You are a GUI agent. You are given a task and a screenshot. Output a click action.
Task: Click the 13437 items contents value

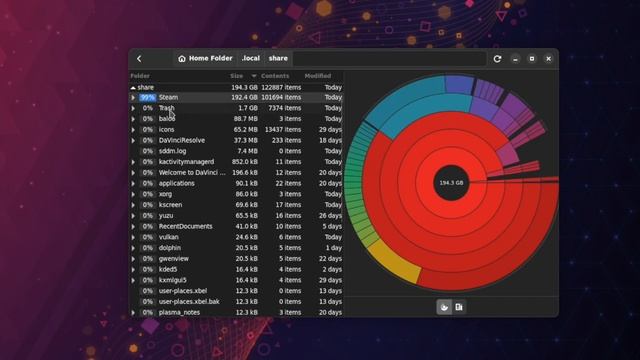283,130
